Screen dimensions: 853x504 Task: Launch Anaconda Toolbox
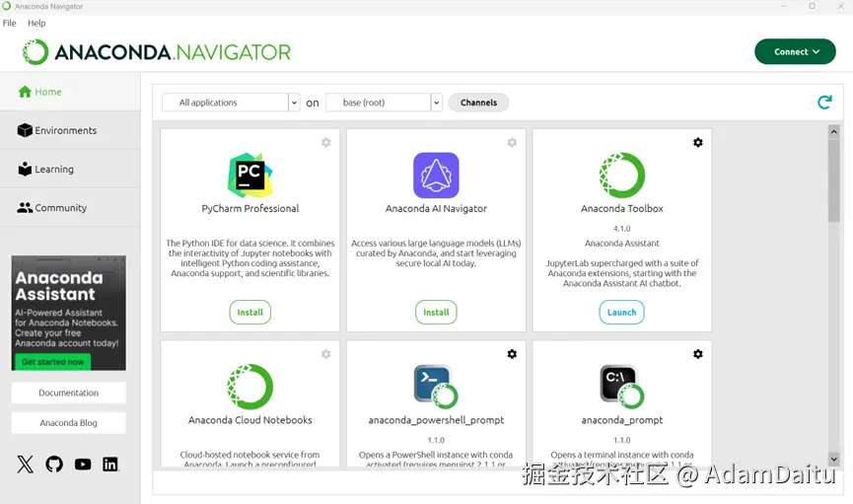[622, 313]
